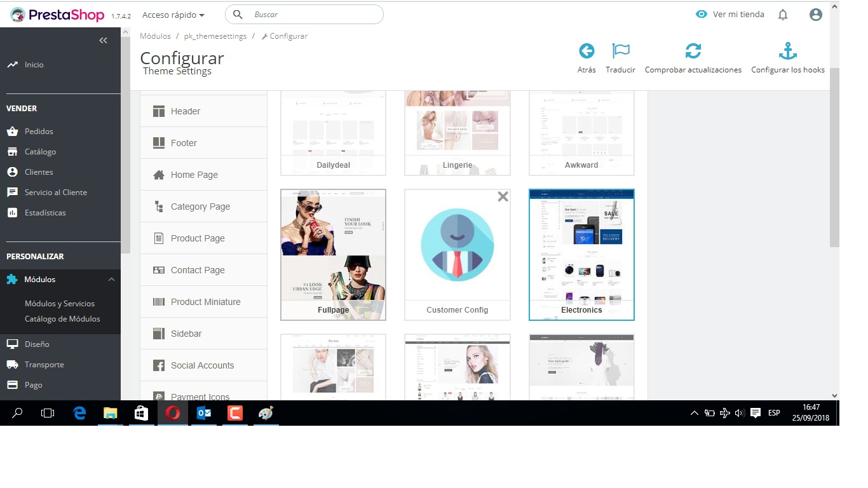Click the scroll-down arrow of the page scrollbar
The image size is (868, 488).
point(834,395)
